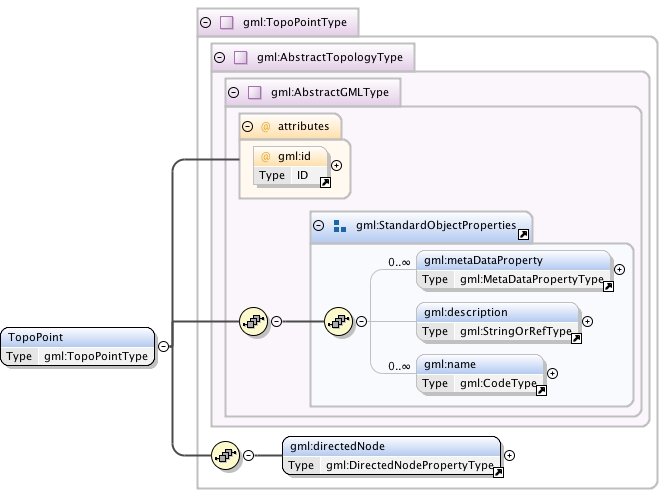Click the ID type value of gml:id

(302, 175)
